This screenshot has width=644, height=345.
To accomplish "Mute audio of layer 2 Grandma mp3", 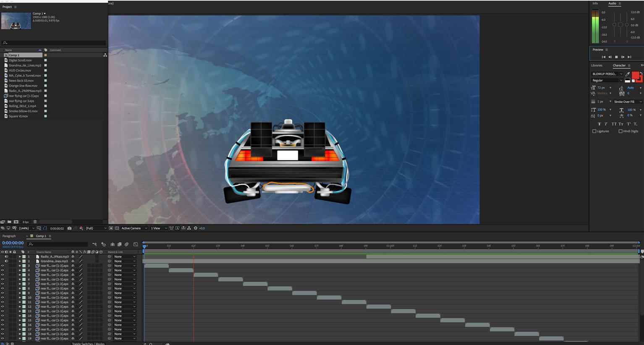I will pyautogui.click(x=6, y=261).
